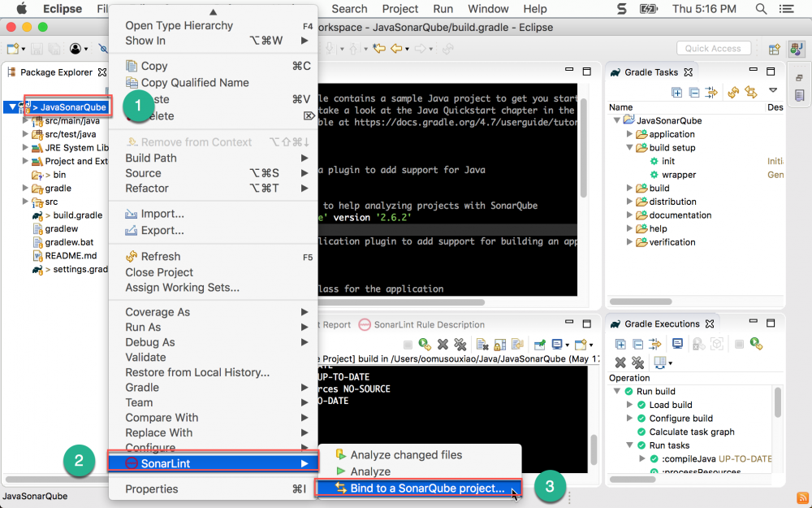This screenshot has width=812, height=508.
Task: Open the Window menu in menu bar
Action: (x=488, y=9)
